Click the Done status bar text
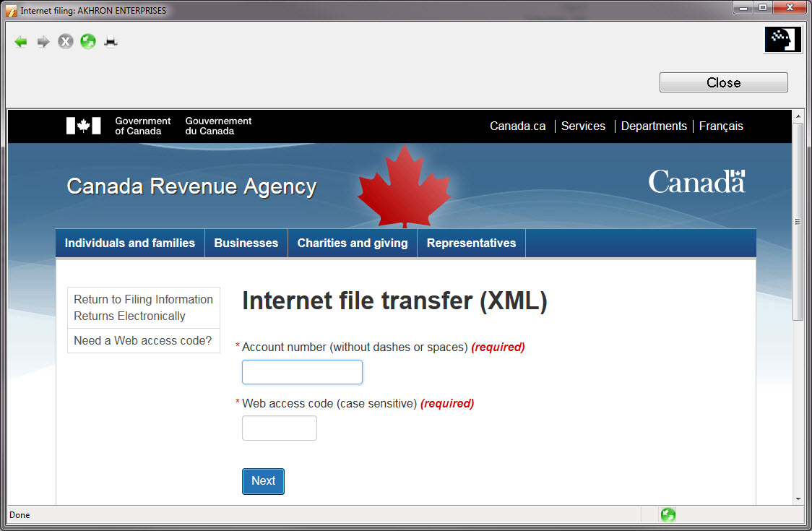Viewport: 812px width, 531px height. pos(20,515)
